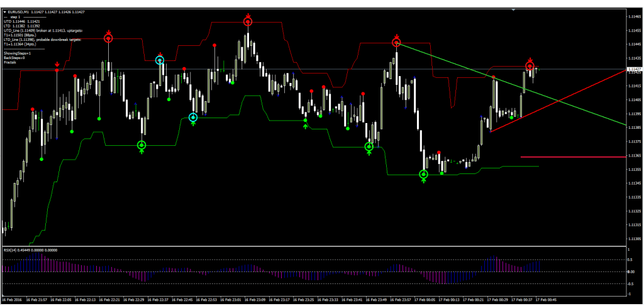This screenshot has height=306, width=644.
Task: Click the chart shift triangle marker at top
Action: [x=513, y=9]
